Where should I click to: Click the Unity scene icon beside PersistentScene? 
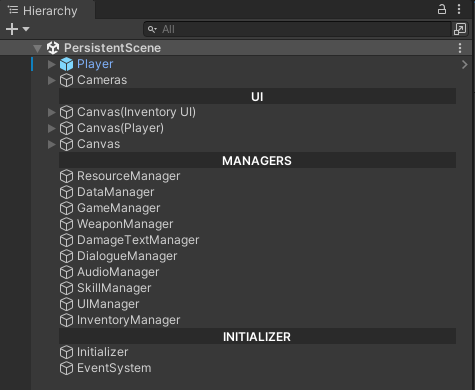click(53, 48)
